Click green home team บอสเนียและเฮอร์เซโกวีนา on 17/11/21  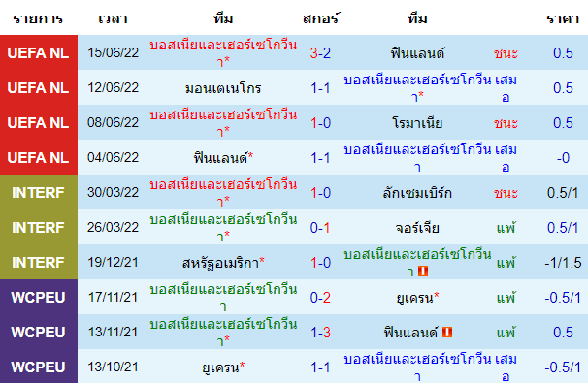[x=223, y=297]
